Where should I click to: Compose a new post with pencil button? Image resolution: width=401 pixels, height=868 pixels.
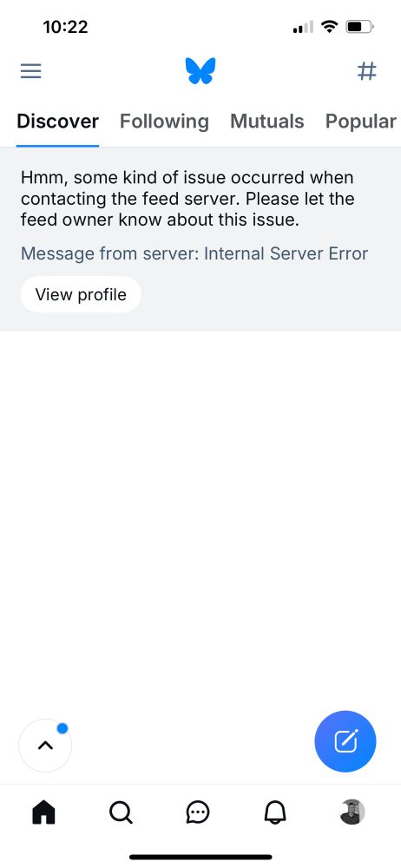pyautogui.click(x=345, y=741)
